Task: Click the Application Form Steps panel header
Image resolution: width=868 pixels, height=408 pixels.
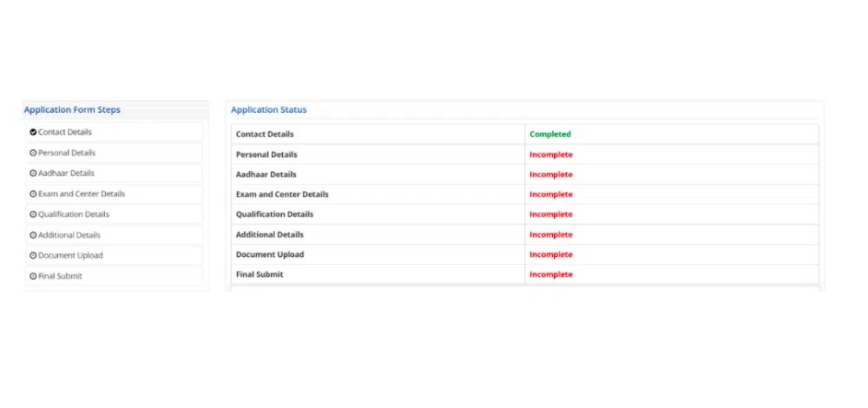Action: 72,110
